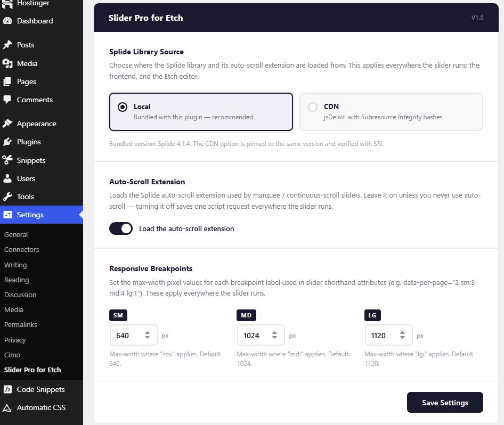This screenshot has width=504, height=425.
Task: Click the Snippets scissors icon
Action: (x=7, y=160)
